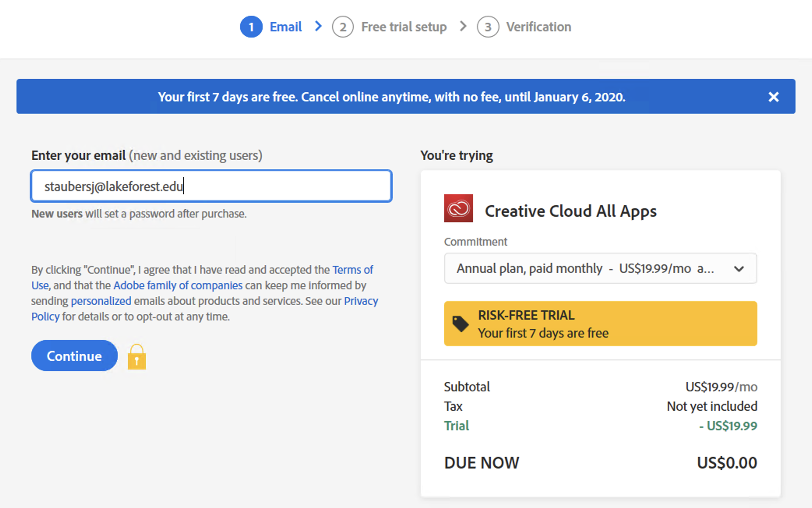Click the Tax 'Not yet included' text
This screenshot has height=508, width=812.
pyautogui.click(x=712, y=406)
